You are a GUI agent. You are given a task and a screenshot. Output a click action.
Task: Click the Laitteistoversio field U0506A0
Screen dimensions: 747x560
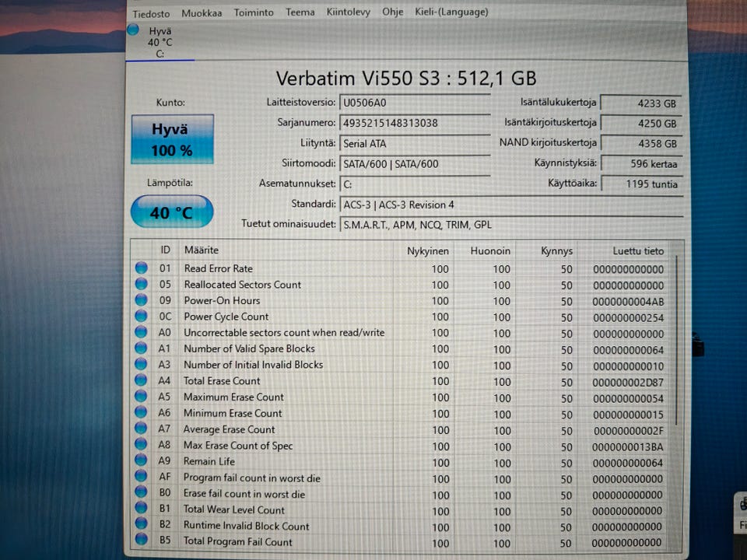click(x=415, y=103)
